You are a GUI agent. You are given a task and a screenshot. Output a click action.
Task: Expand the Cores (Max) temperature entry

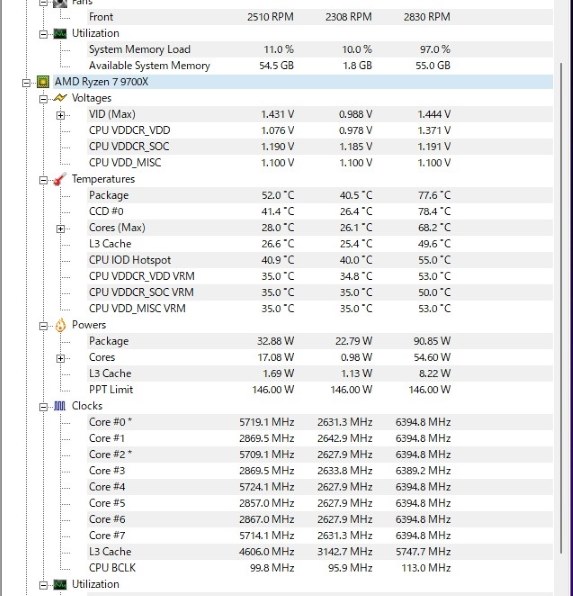point(60,228)
